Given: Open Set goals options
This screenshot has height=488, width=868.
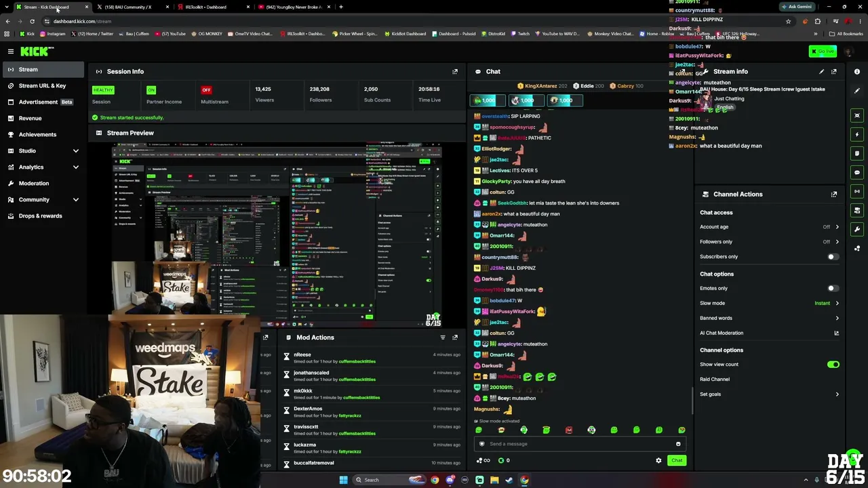Looking at the screenshot, I should tap(769, 394).
